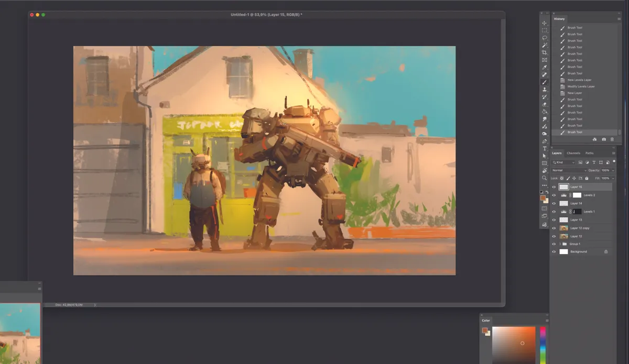Viewport: 629px width, 364px height.
Task: Hide the Background layer
Action: click(554, 252)
